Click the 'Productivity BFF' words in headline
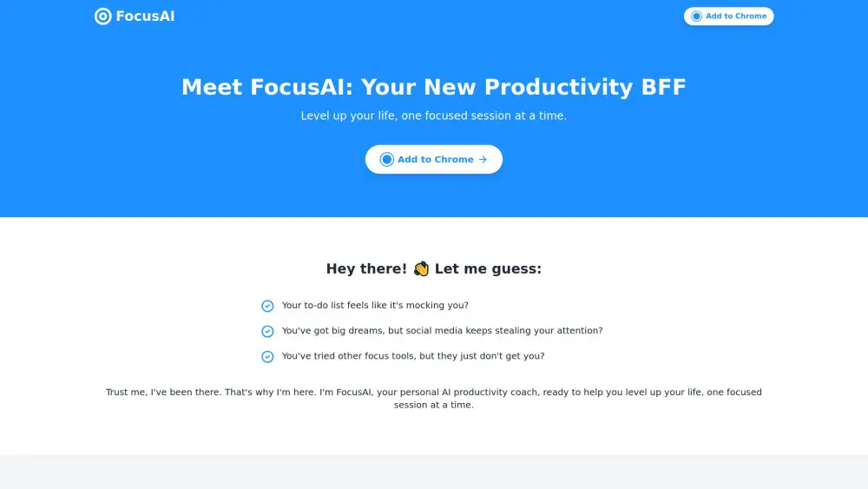868x489 pixels. 585,87
